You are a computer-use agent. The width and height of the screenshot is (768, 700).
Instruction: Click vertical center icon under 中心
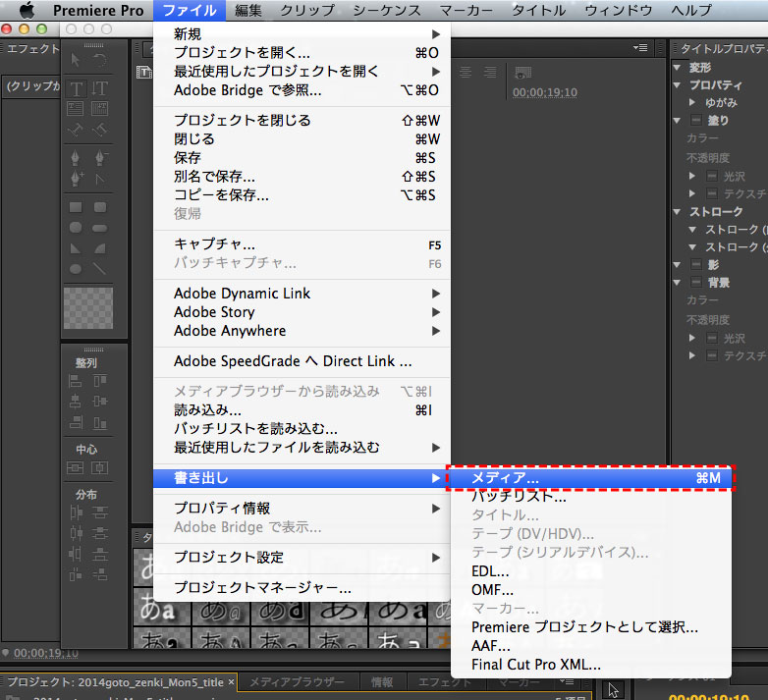click(x=75, y=468)
